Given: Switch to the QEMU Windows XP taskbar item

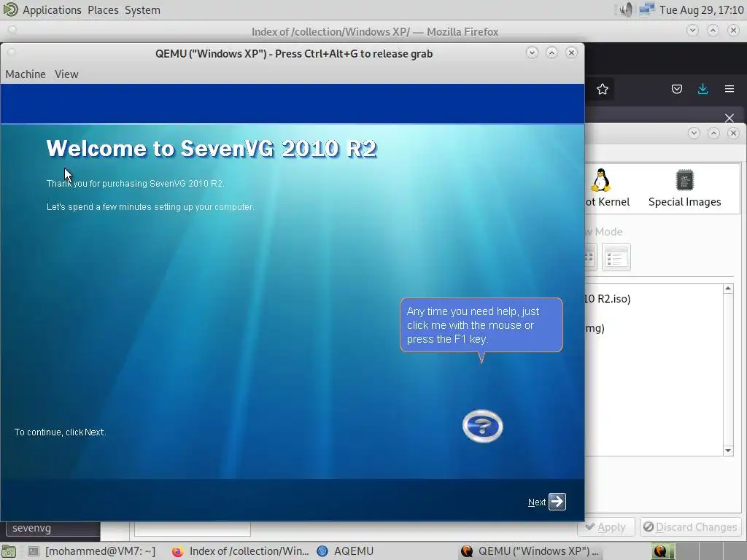Looking at the screenshot, I should (530, 551).
